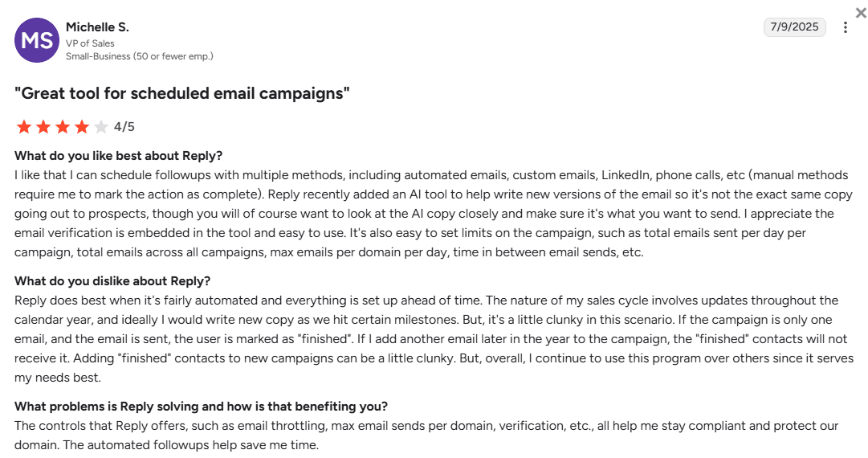Open the "Great tool for scheduled email campaigns" title
Screen dimensions: 868x458
[182, 93]
